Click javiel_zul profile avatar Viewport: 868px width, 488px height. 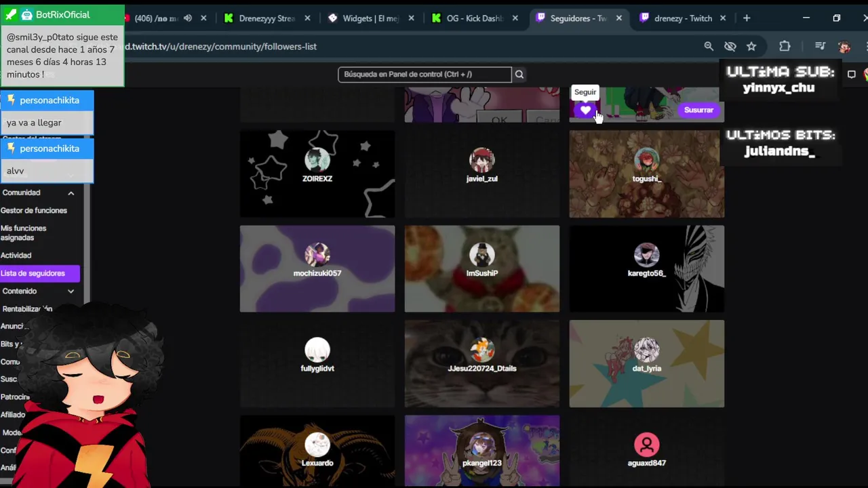point(482,160)
